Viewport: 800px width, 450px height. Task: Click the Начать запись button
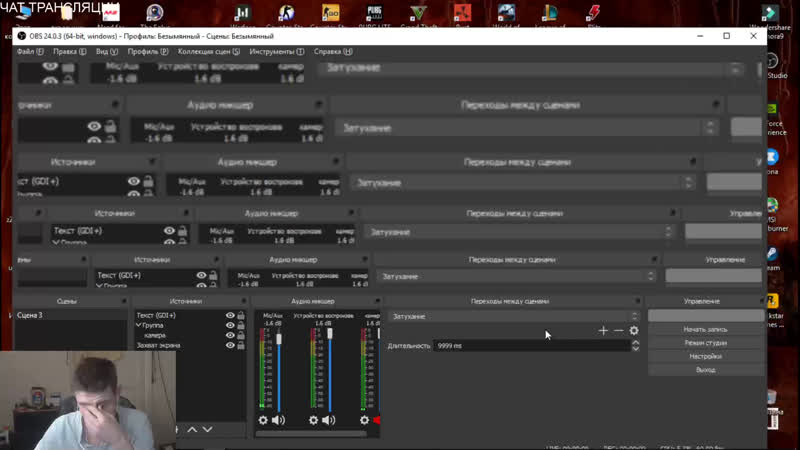[x=705, y=329]
